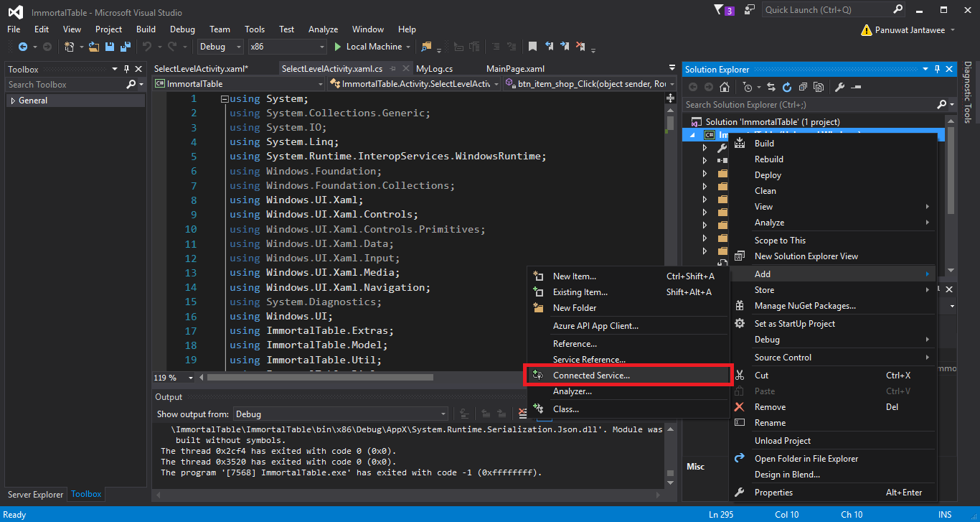Click the Open File folder icon

[94, 47]
